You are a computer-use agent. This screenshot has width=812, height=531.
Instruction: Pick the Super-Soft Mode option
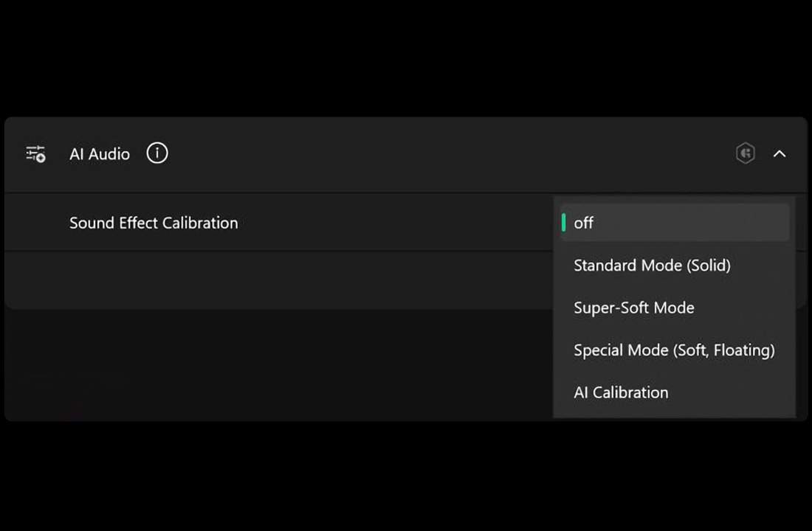click(675, 308)
